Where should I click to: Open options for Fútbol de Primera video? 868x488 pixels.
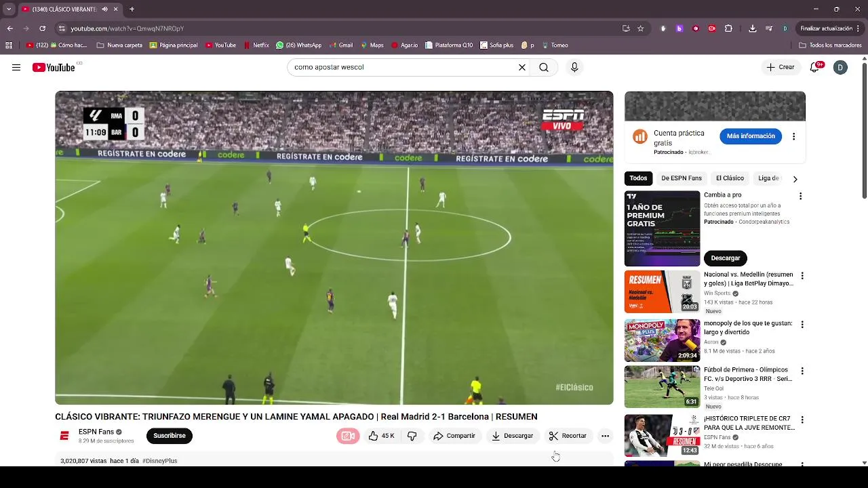tap(802, 371)
